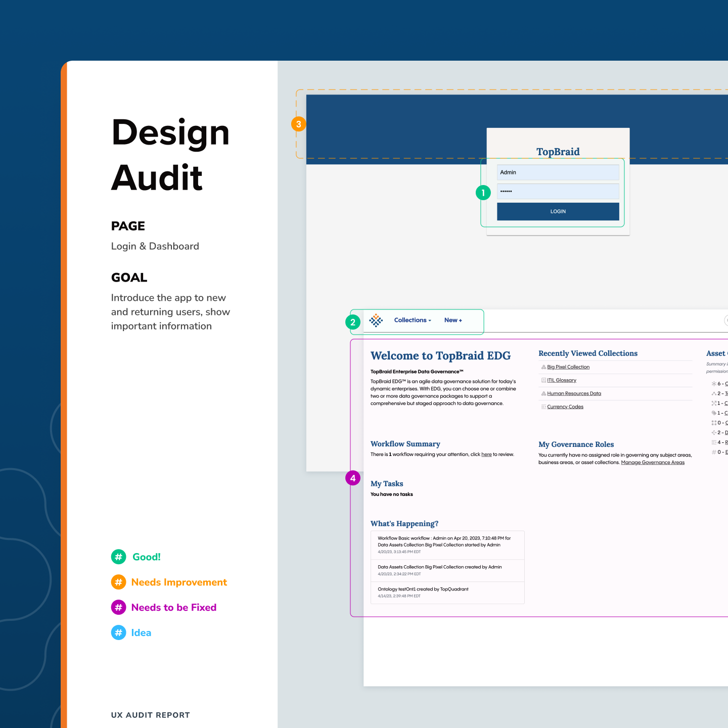Click the crossed-arrows icon beside the first count 1
Screen dimensions: 728x728
tap(714, 403)
